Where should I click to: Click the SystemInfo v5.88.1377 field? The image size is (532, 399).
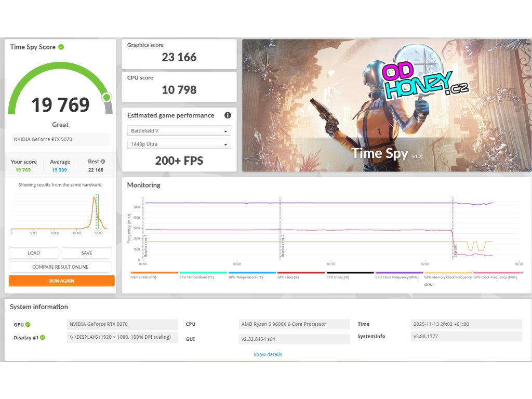[466, 336]
